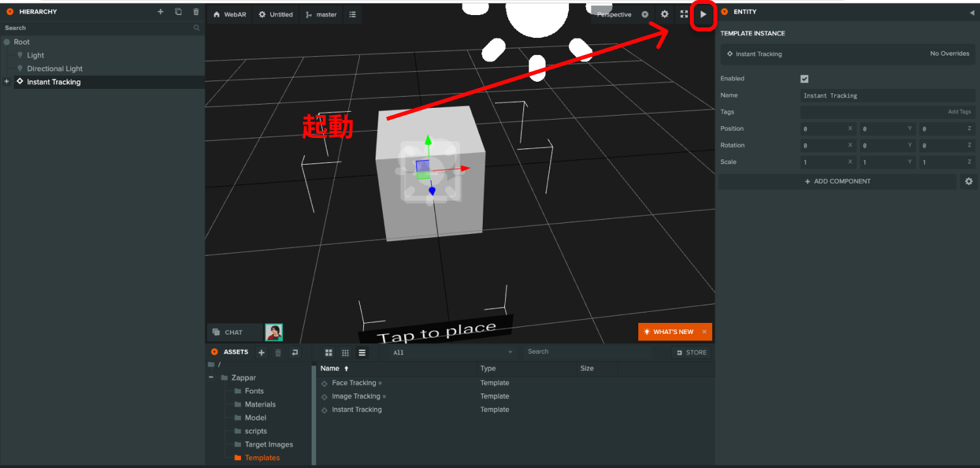Open the asset Store
The image size is (980, 468).
(x=692, y=352)
